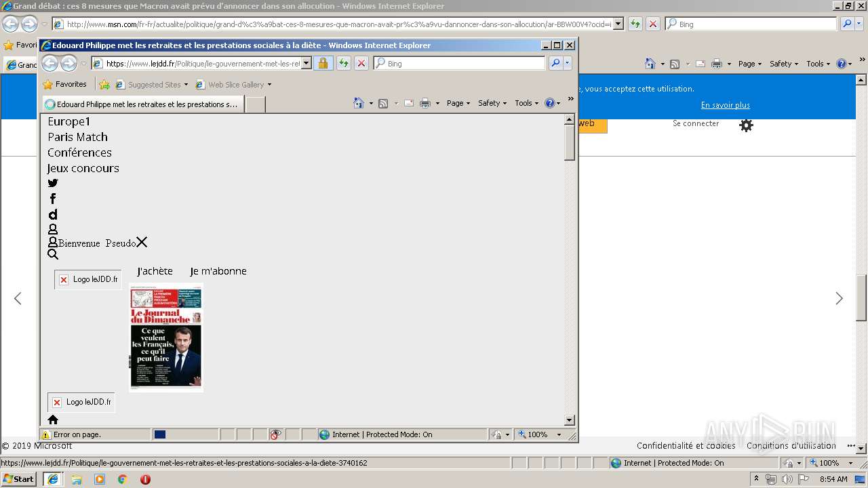Click the popup blocker icon in the front window's status bar
The image size is (868, 488).
[x=275, y=434]
